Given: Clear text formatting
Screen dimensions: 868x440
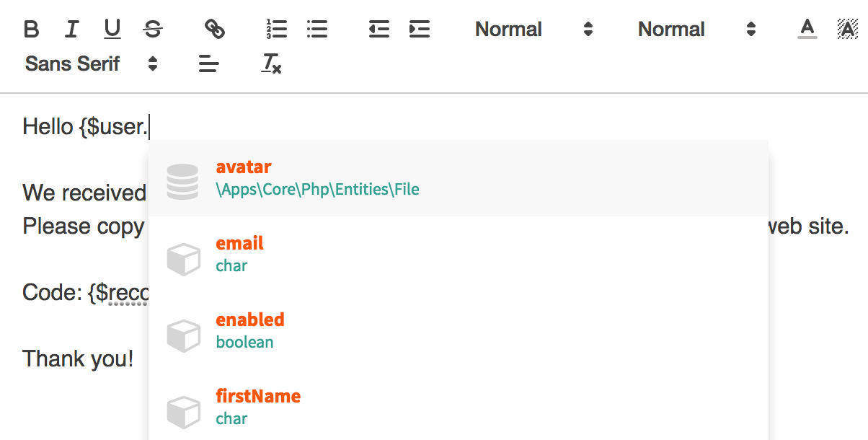Looking at the screenshot, I should coord(271,64).
